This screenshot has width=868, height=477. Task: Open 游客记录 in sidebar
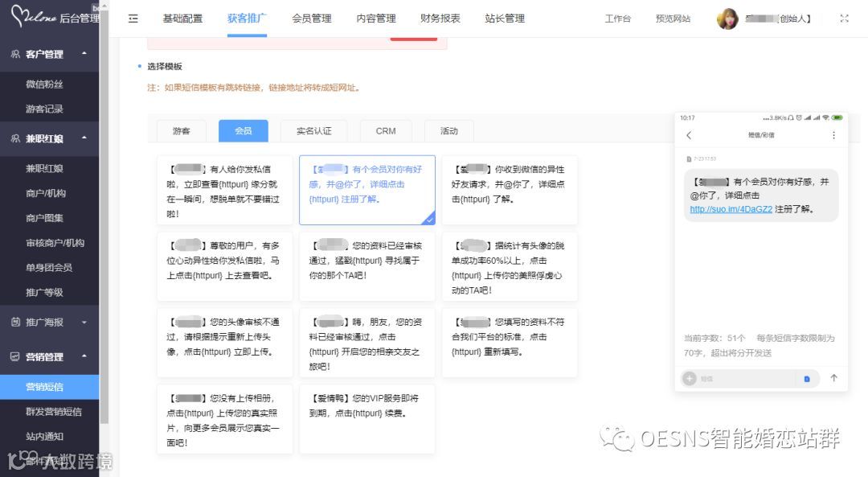tap(44, 109)
